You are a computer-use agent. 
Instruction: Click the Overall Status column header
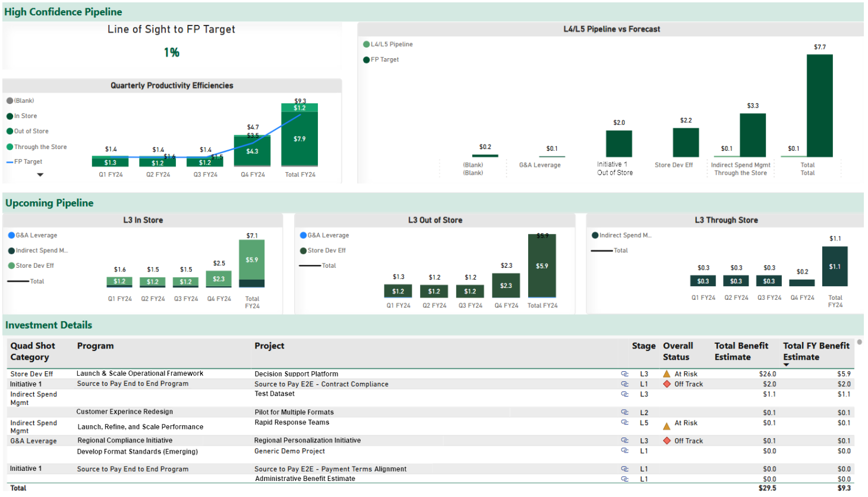[678, 352]
